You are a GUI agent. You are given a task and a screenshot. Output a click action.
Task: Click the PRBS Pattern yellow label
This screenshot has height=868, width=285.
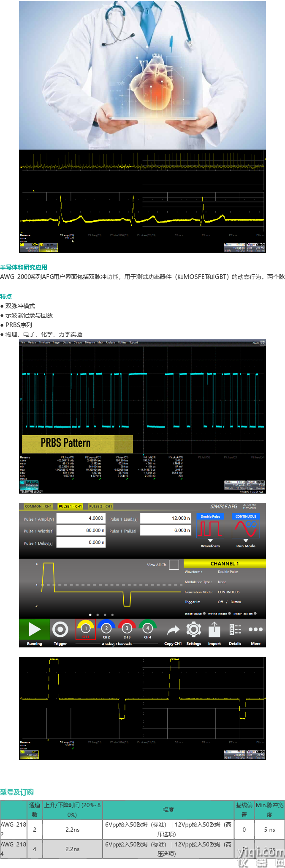[77, 444]
